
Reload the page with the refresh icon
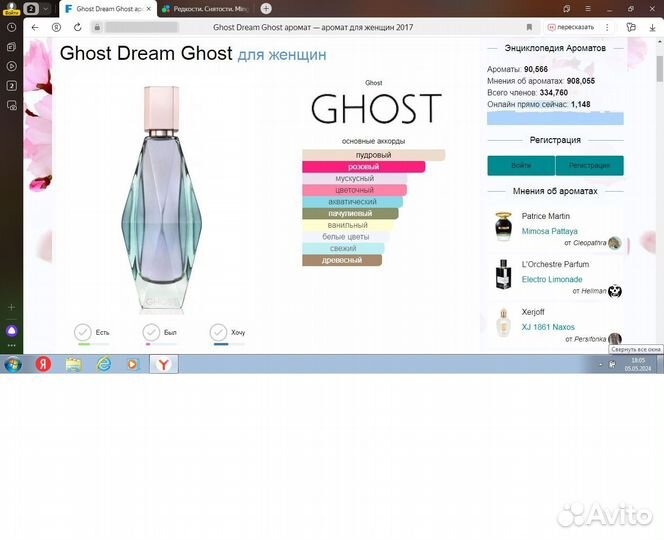tap(77, 28)
